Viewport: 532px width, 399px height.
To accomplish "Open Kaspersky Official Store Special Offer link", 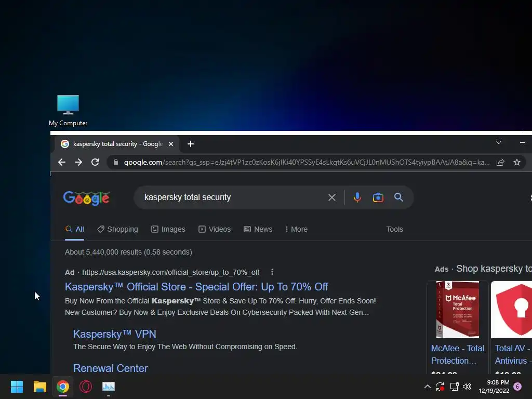I will pos(196,287).
